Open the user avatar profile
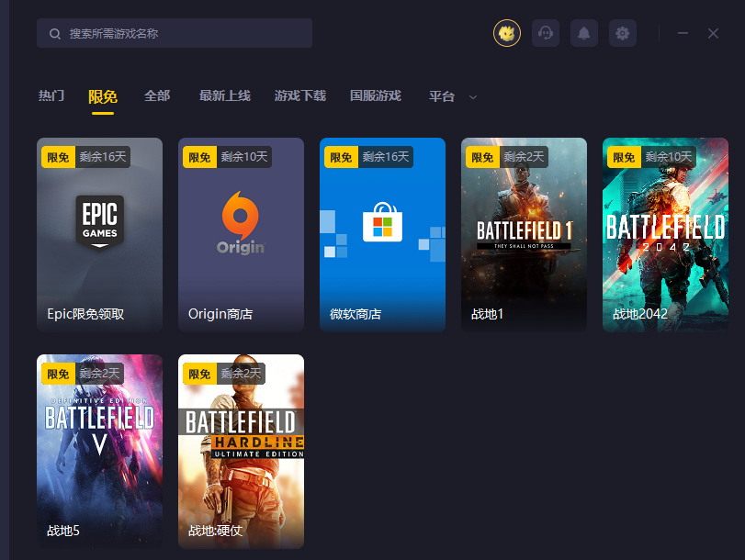745x560 pixels. 507,33
